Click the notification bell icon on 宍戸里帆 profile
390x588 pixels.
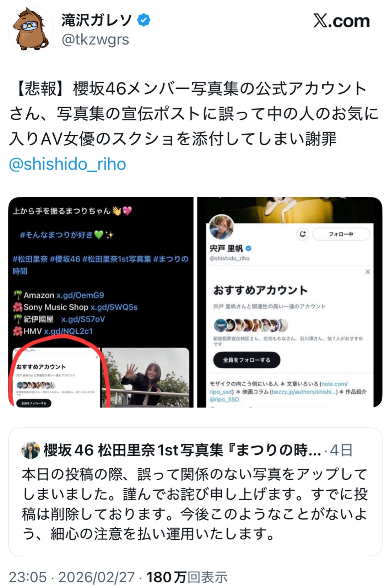click(303, 234)
